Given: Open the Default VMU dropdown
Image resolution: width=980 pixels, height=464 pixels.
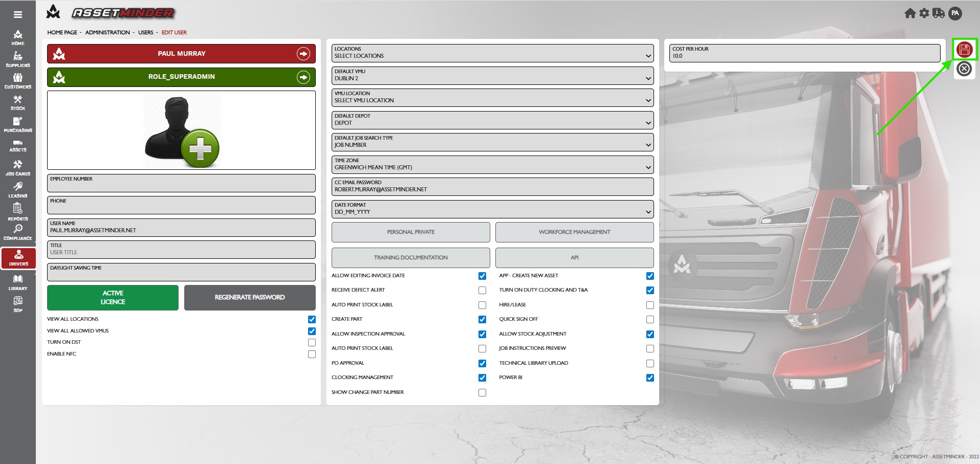Looking at the screenshot, I should (492, 75).
